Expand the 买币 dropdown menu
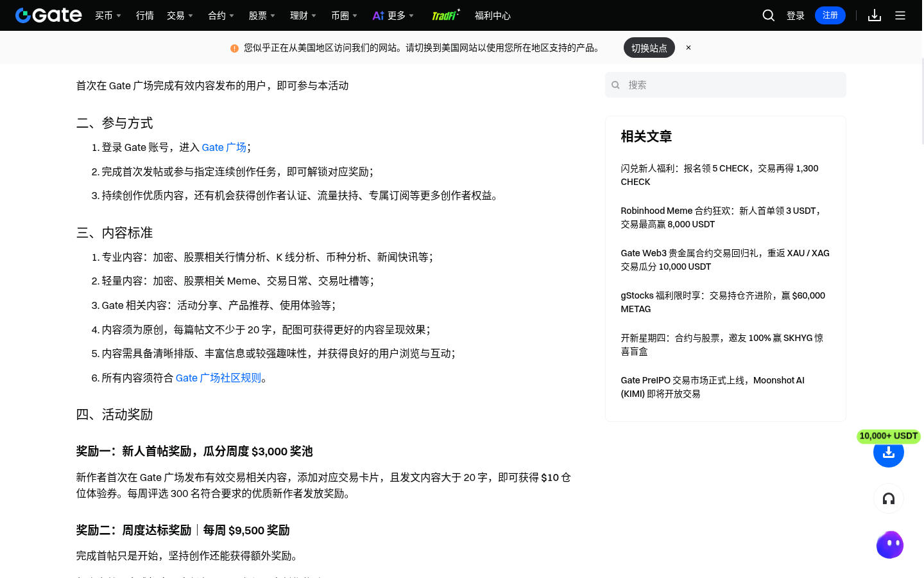This screenshot has width=924, height=578. tap(108, 15)
